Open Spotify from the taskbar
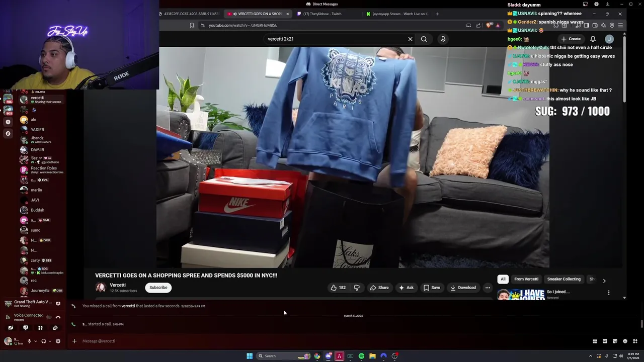This screenshot has width=644, height=362. pyautogui.click(x=361, y=356)
